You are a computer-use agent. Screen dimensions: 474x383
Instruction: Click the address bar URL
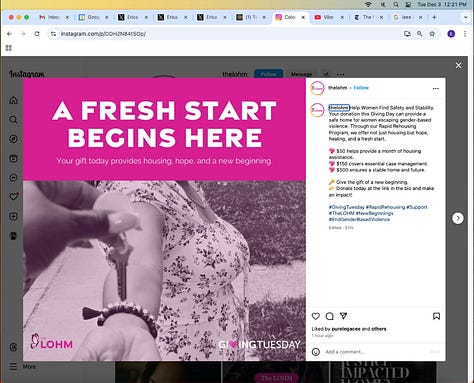tap(103, 34)
